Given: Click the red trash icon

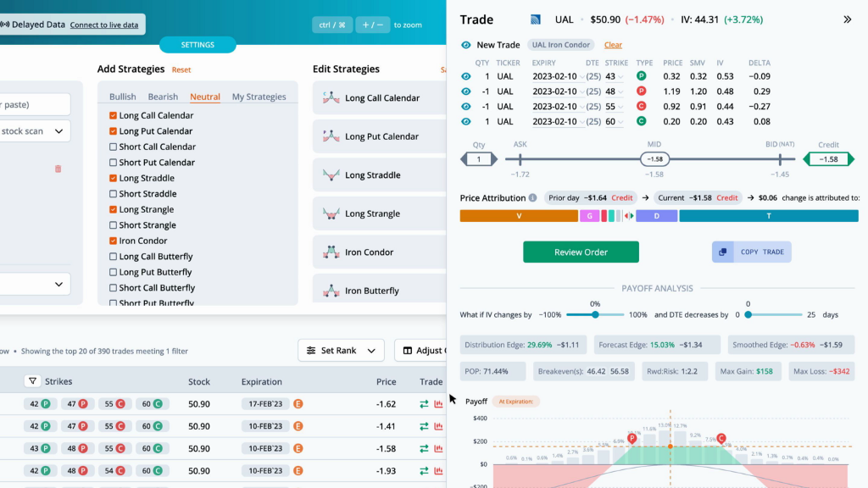Looking at the screenshot, I should point(58,169).
